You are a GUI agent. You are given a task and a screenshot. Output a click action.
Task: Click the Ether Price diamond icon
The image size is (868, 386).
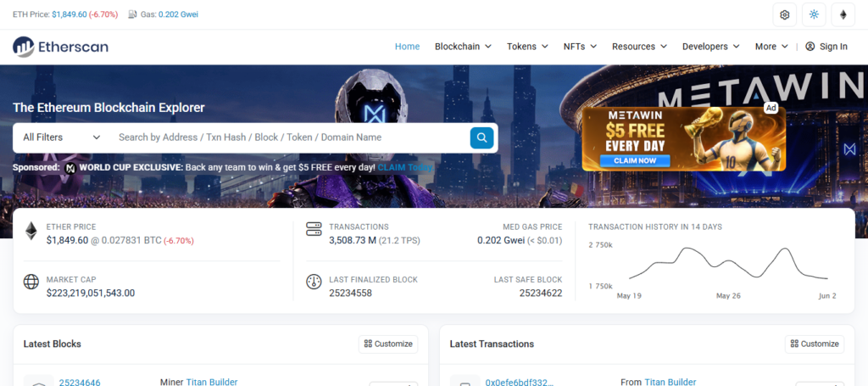[31, 231]
